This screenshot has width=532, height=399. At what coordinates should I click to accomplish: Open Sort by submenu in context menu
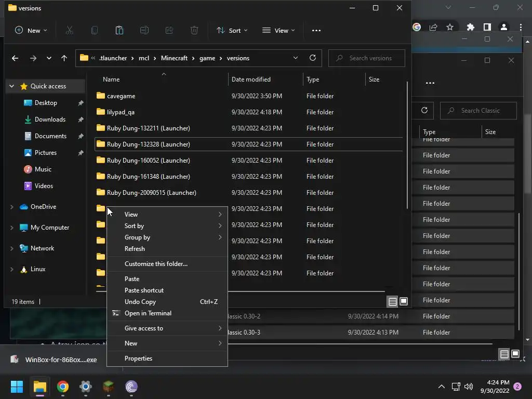[167, 226]
